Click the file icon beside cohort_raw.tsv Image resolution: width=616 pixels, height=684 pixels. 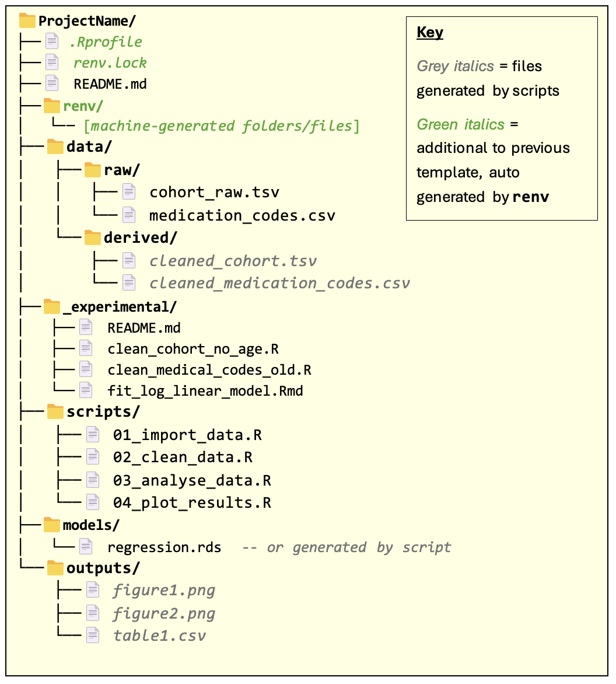pos(128,192)
